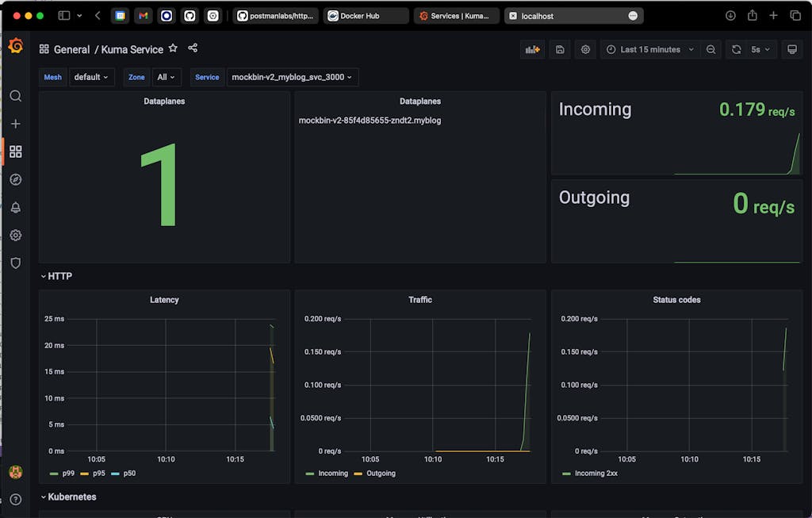Open the search dashboards icon in sidebar
Viewport: 812px width, 518px height.
[15, 96]
